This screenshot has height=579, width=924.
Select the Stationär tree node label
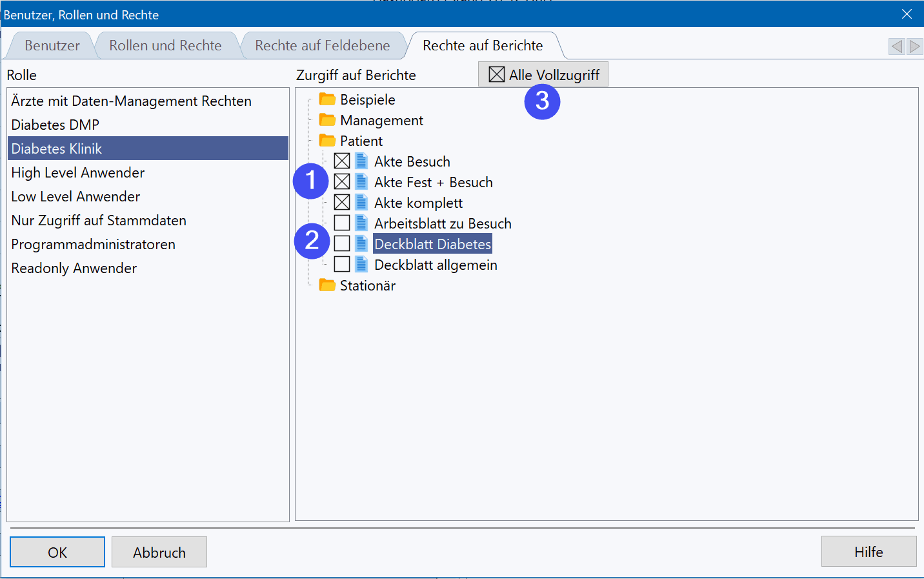(367, 285)
